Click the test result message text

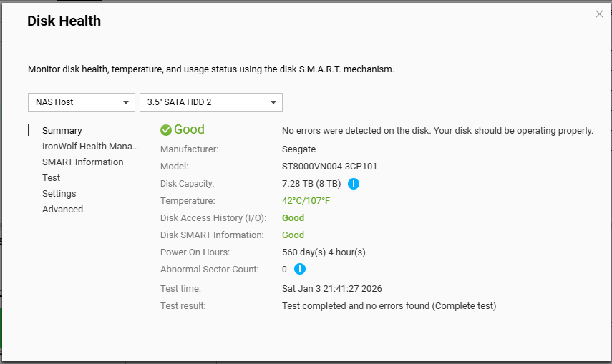pyautogui.click(x=389, y=306)
